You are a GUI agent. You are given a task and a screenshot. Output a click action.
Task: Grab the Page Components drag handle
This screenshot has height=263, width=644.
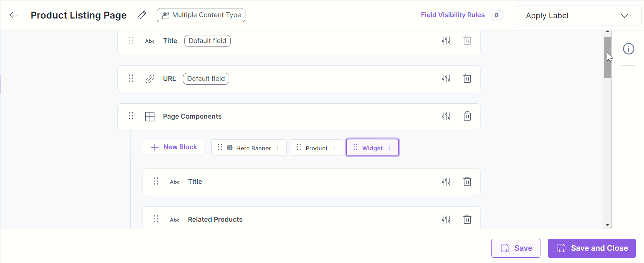tap(131, 116)
